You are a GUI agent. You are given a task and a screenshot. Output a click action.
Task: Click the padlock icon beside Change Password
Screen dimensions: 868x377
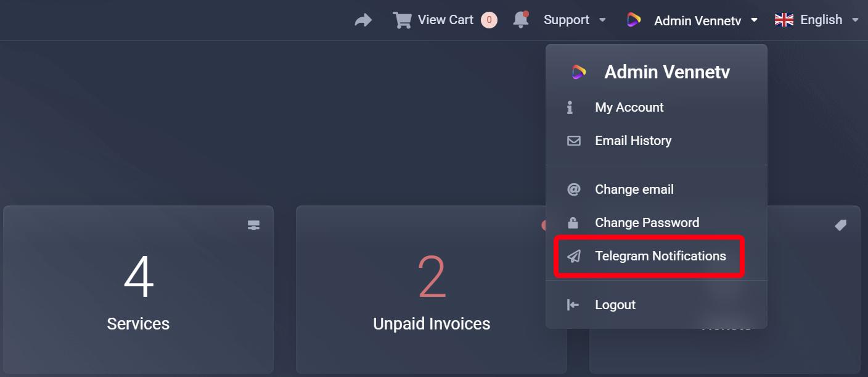573,223
